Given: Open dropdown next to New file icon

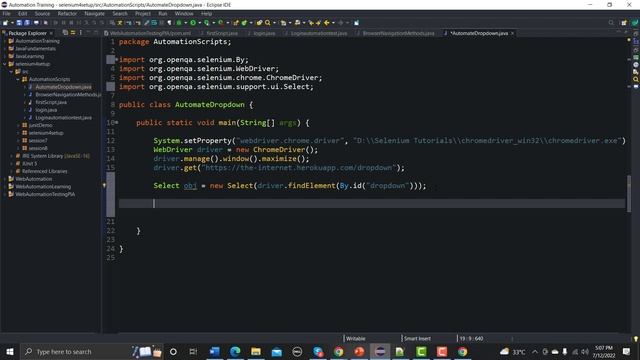Looking at the screenshot, I should point(12,23).
